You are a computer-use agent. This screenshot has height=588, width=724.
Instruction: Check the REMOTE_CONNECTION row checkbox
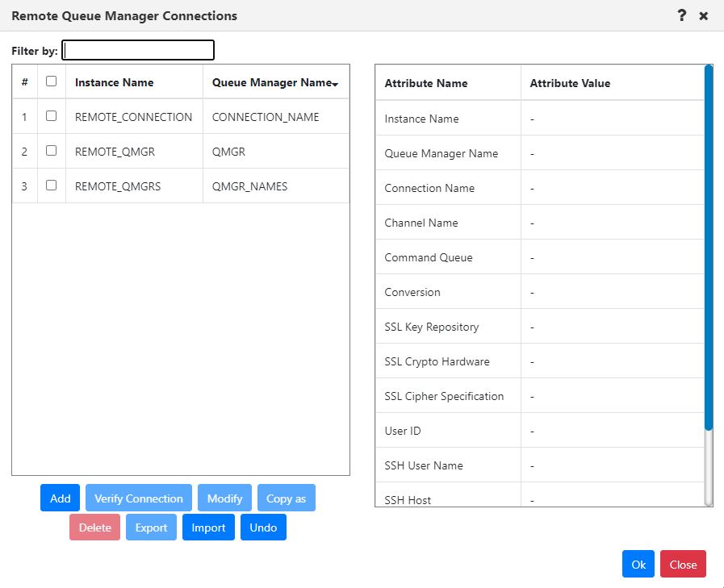click(51, 116)
